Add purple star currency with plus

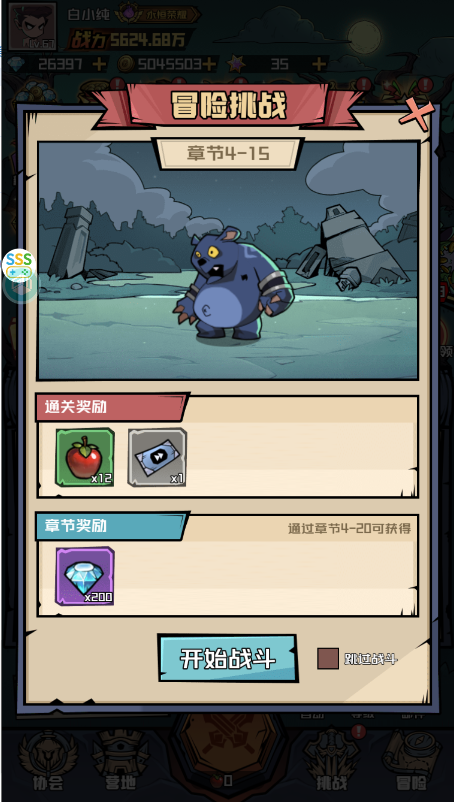319,64
